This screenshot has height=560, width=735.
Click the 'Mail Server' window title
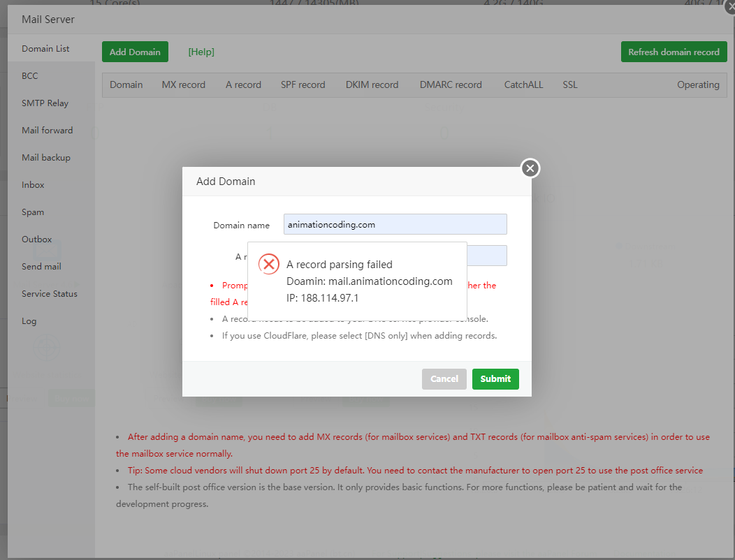tap(48, 20)
